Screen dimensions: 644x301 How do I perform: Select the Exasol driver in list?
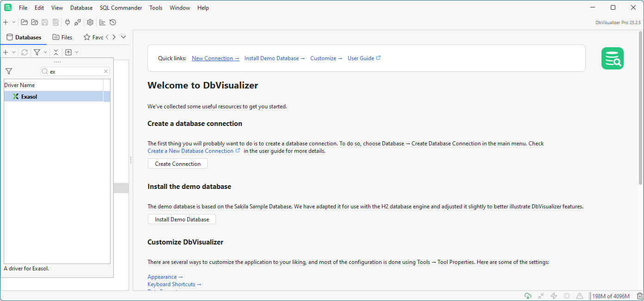click(x=29, y=97)
